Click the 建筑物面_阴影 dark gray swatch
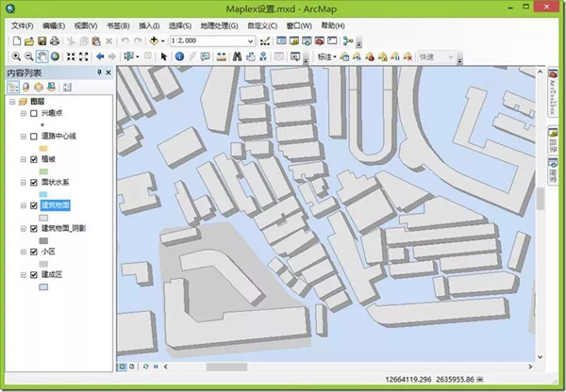Screen dimensions: 566x392 pyautogui.click(x=43, y=241)
